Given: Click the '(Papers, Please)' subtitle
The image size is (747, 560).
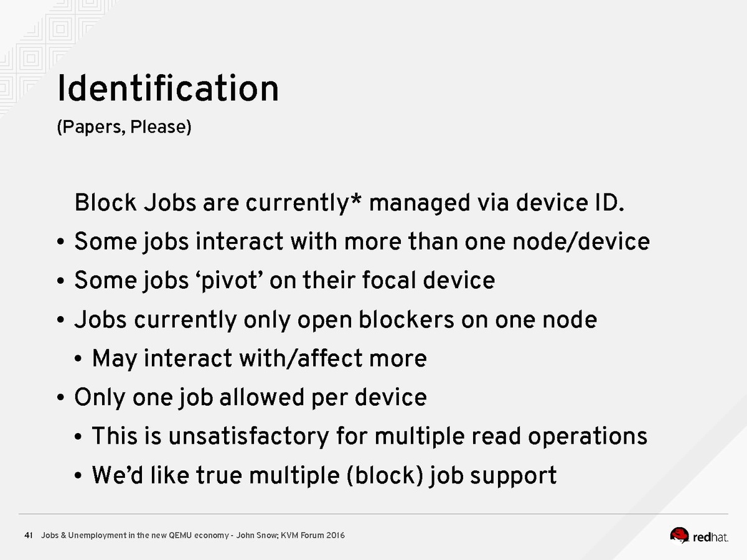Looking at the screenshot, I should click(x=124, y=128).
